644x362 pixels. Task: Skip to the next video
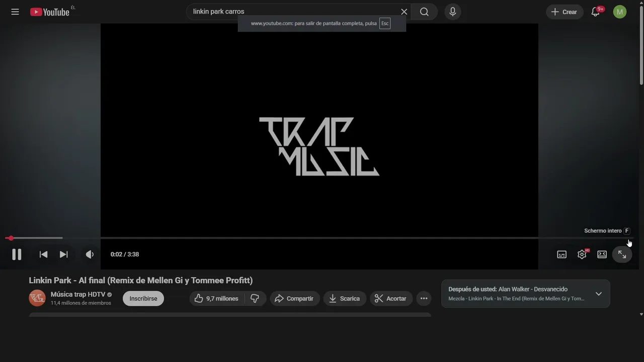click(x=64, y=254)
